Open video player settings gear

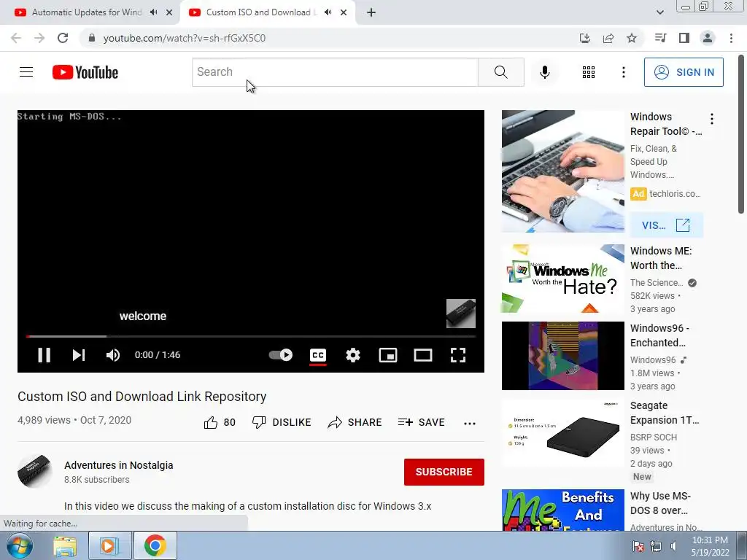coord(353,355)
